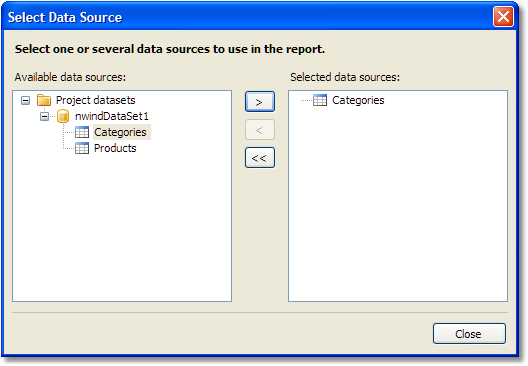Click the Close button
528x366 pixels.
469,334
